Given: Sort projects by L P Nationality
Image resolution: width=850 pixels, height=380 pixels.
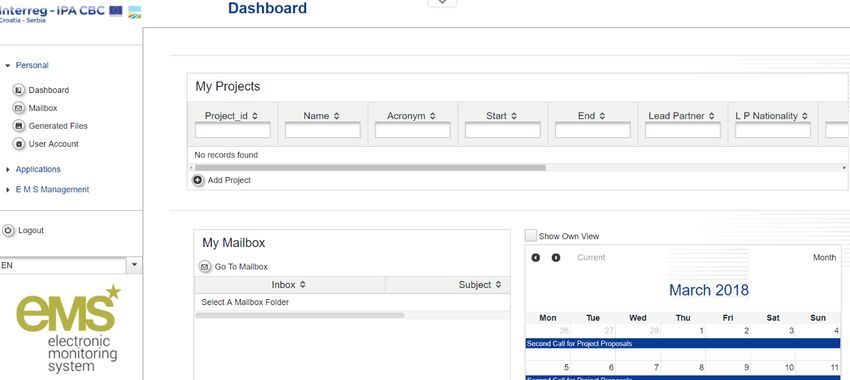Looking at the screenshot, I should pyautogui.click(x=804, y=116).
